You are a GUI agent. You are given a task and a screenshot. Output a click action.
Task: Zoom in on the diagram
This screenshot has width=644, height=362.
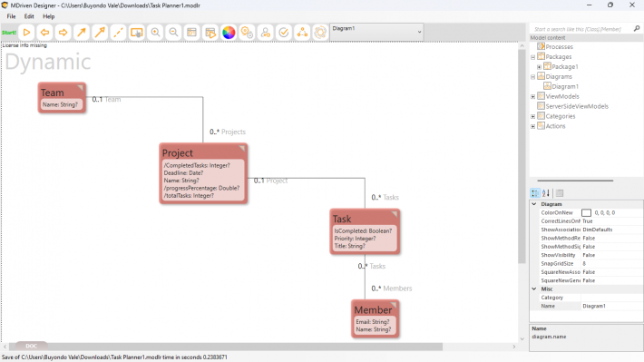[x=155, y=32]
